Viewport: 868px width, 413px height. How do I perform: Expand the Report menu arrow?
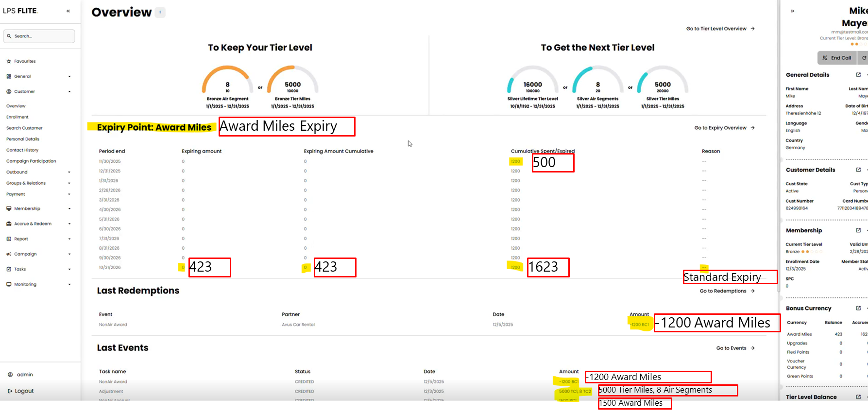[69, 239]
